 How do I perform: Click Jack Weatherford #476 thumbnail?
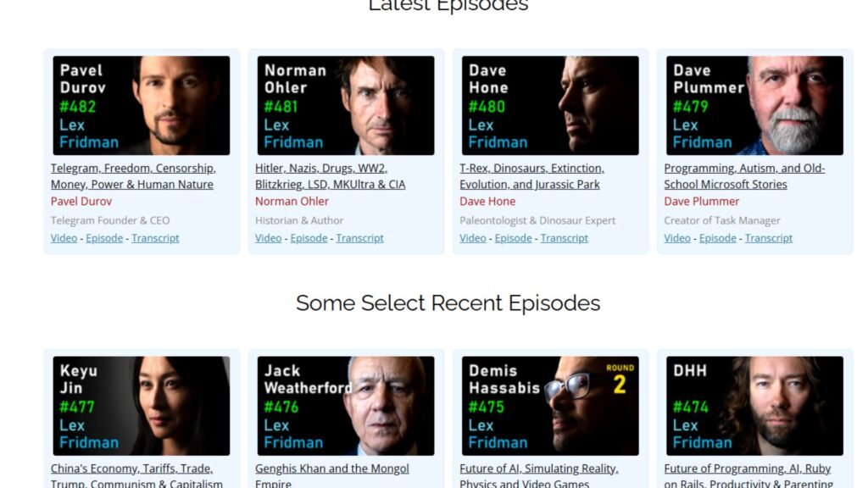346,406
